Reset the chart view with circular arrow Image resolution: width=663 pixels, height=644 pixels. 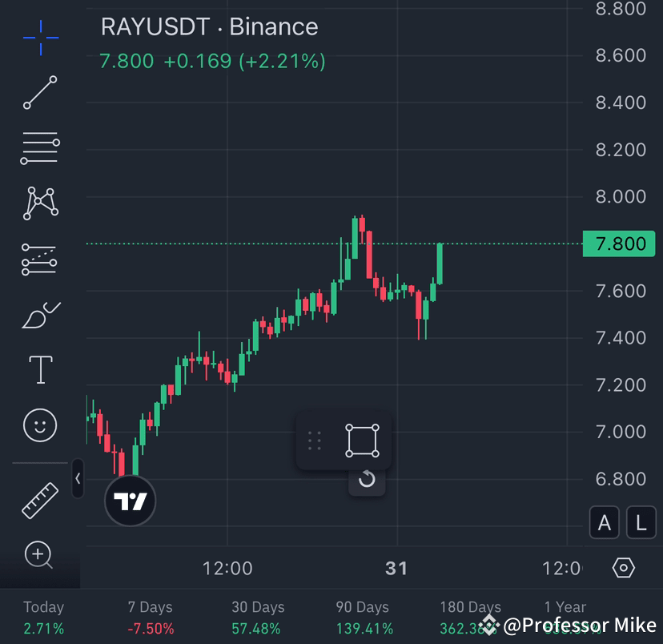367,481
